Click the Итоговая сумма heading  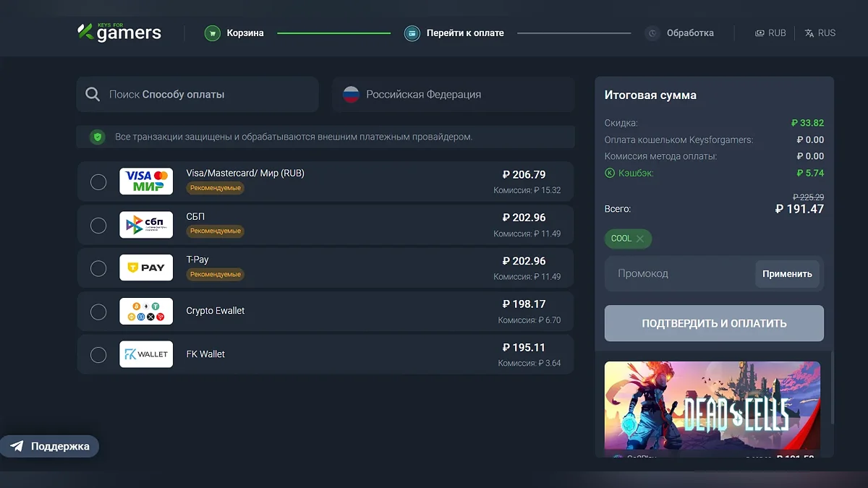click(651, 95)
